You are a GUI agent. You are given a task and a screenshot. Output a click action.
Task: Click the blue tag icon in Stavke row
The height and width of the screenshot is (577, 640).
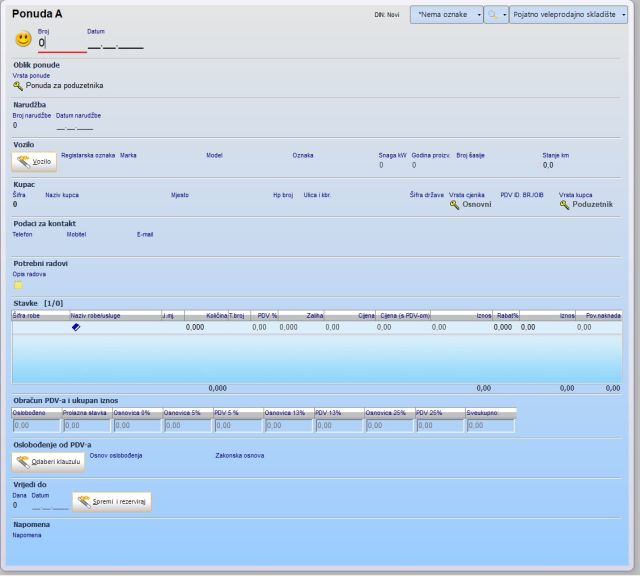coord(76,327)
